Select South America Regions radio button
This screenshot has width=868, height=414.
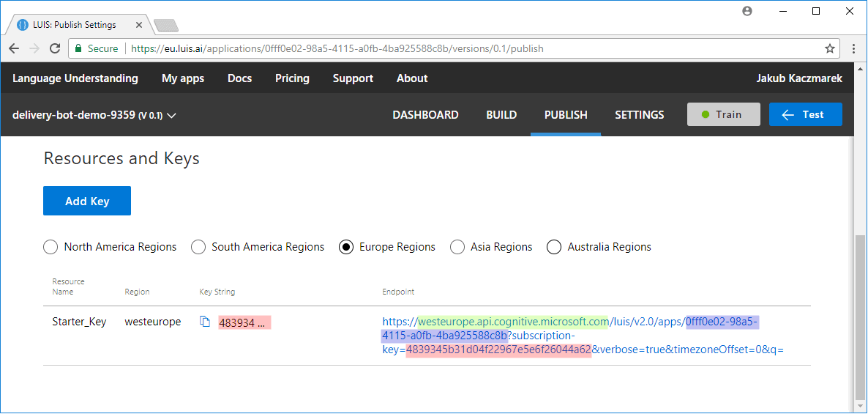click(198, 247)
